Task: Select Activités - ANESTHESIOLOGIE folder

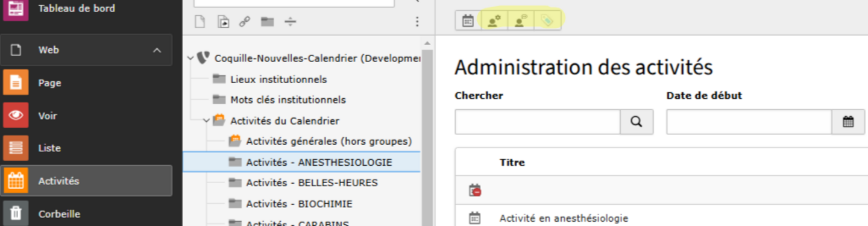Action: [x=319, y=162]
